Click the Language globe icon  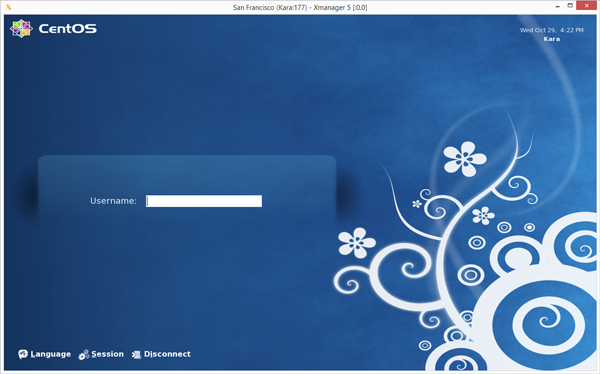(23, 354)
